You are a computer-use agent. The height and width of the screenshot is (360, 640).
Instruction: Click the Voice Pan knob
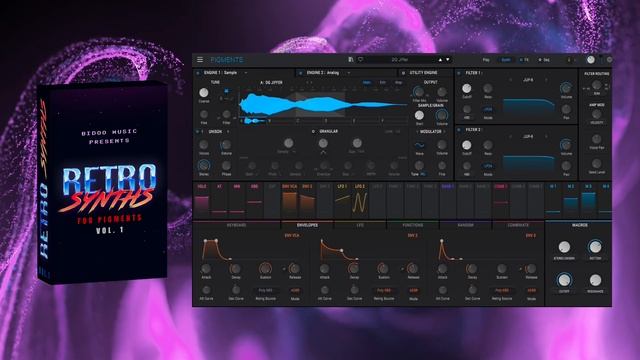(x=596, y=139)
